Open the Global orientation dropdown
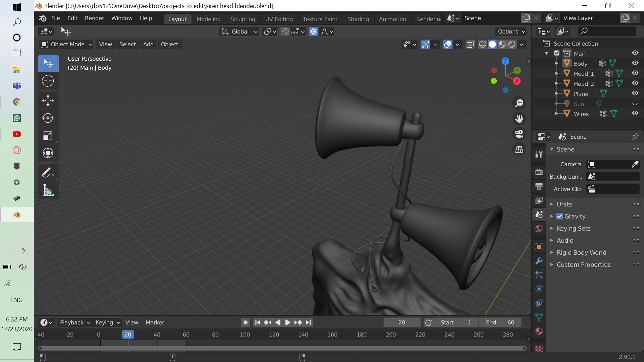The width and height of the screenshot is (644, 362). point(239,32)
